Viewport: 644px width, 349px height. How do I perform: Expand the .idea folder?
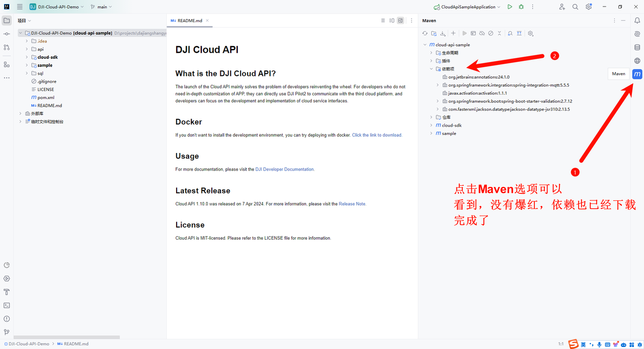tap(27, 41)
